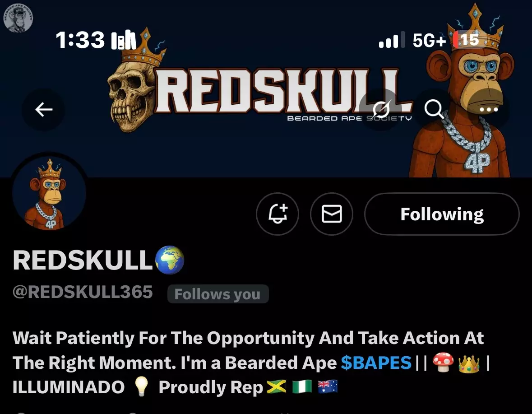This screenshot has height=414, width=532.
Task: Click the Follows you badge
Action: point(218,294)
